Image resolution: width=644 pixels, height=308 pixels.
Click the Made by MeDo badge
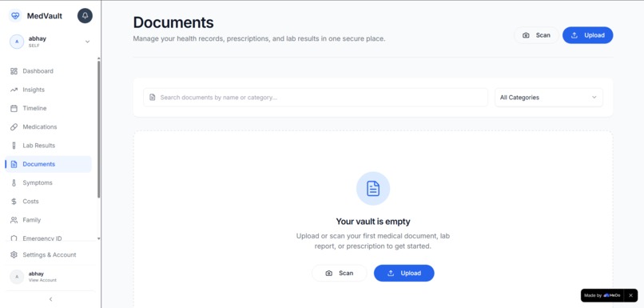[602, 295]
